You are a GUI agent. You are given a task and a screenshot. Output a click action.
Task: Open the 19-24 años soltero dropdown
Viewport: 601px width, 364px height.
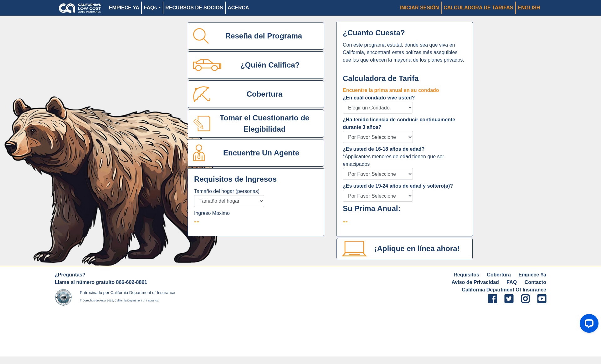378,196
